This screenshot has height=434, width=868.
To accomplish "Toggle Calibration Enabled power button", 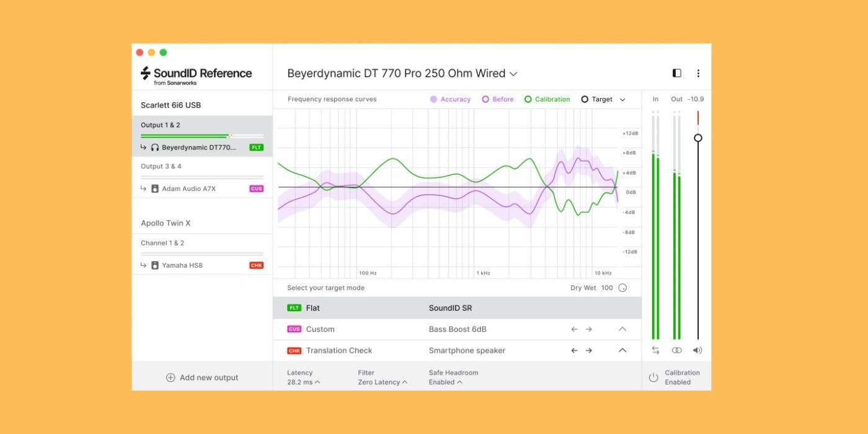I will point(653,377).
